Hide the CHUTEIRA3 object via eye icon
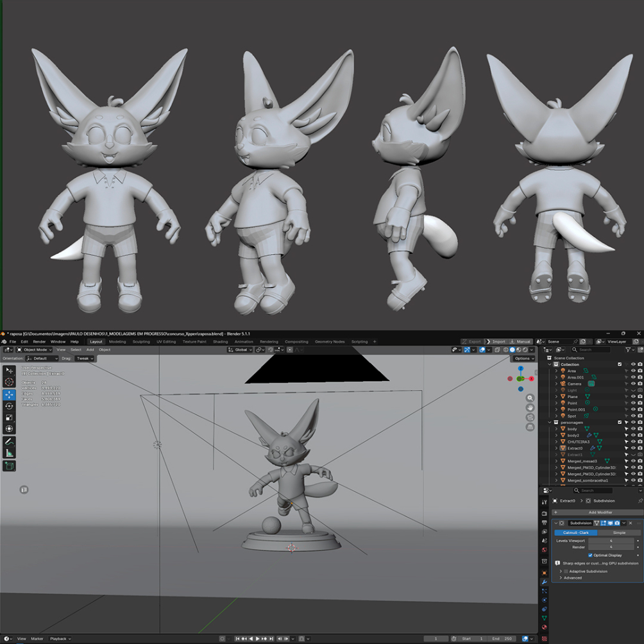 [633, 441]
